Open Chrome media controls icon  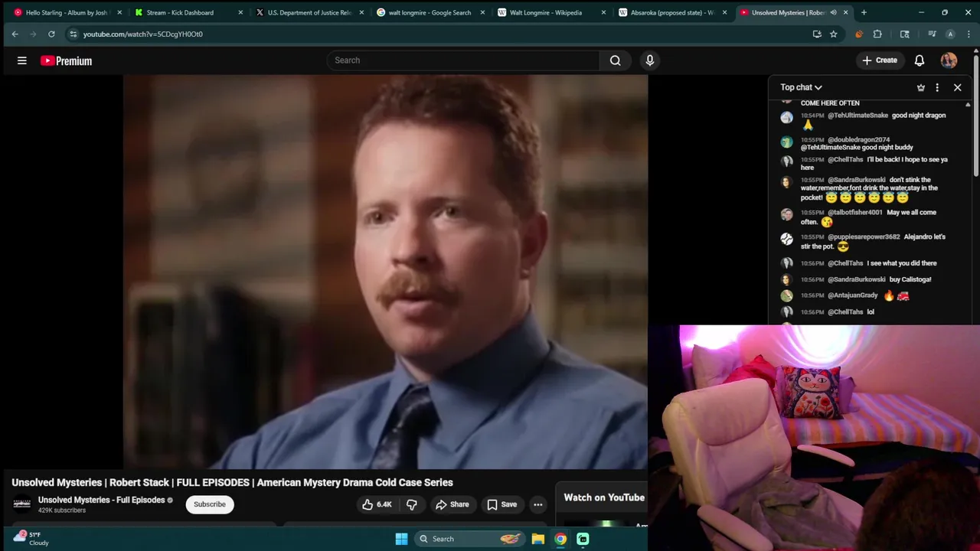tap(932, 34)
